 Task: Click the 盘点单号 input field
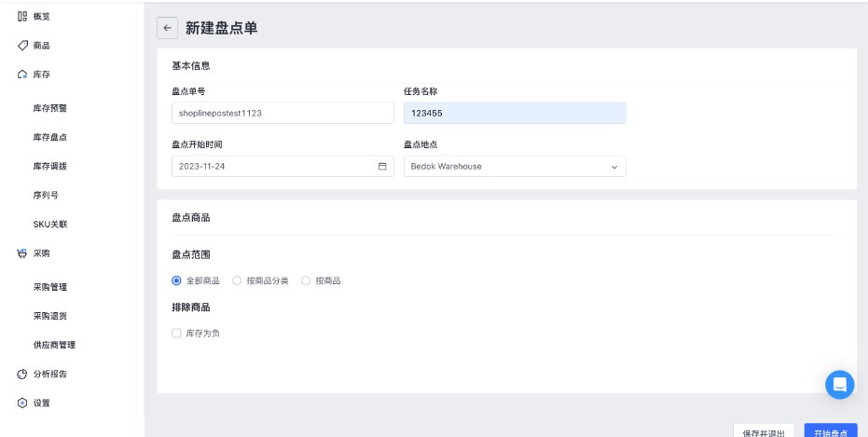tap(282, 113)
